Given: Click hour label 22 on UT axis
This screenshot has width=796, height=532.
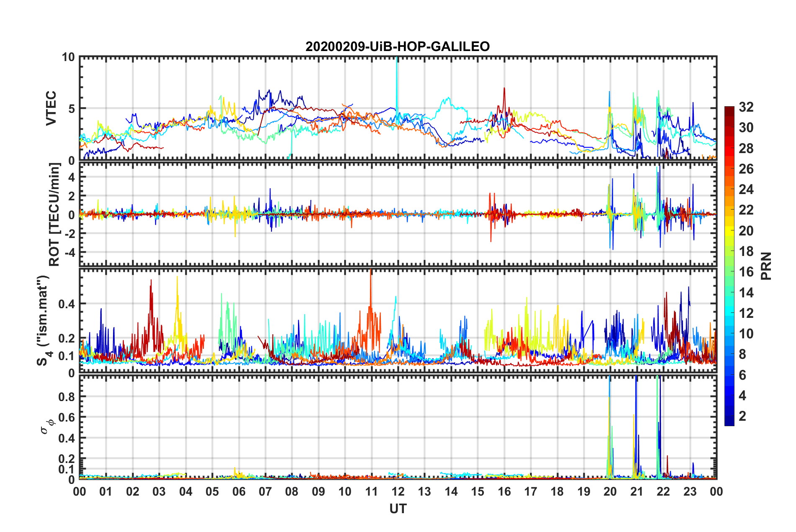Looking at the screenshot, I should point(663,491).
